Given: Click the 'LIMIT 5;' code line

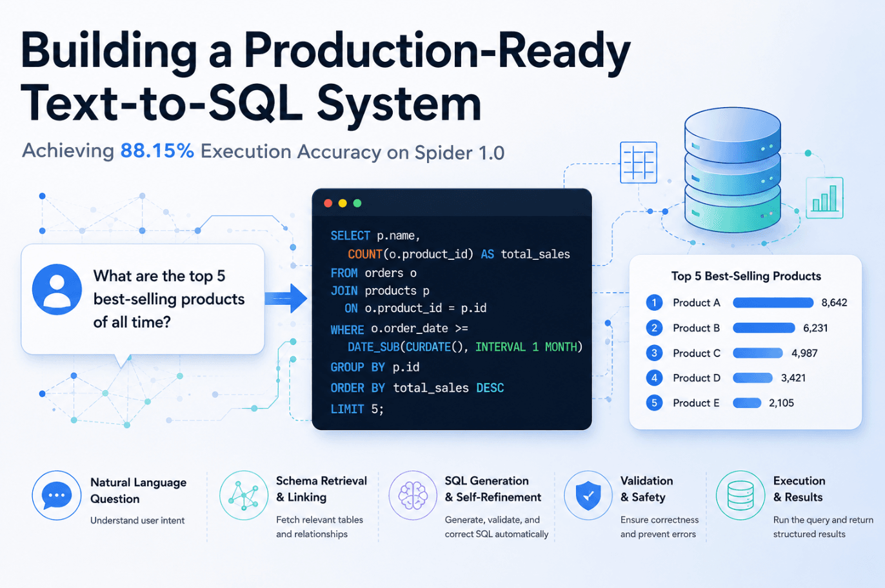Looking at the screenshot, I should 357,409.
